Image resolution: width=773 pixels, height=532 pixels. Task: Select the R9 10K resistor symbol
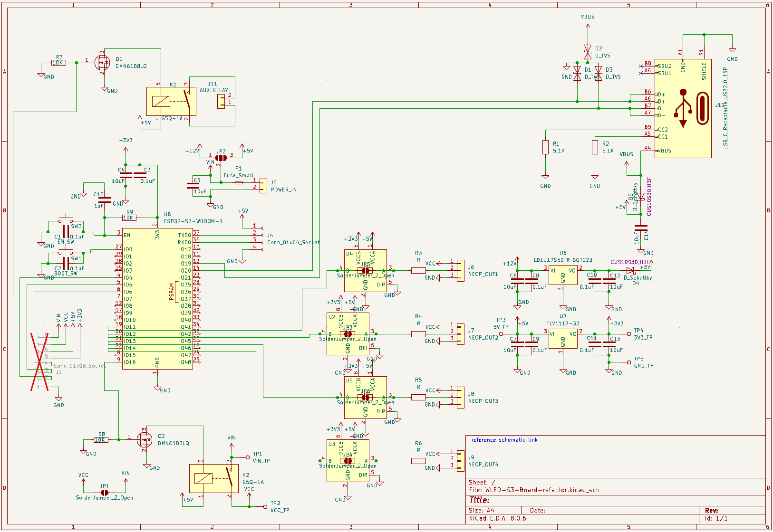pyautogui.click(x=129, y=218)
